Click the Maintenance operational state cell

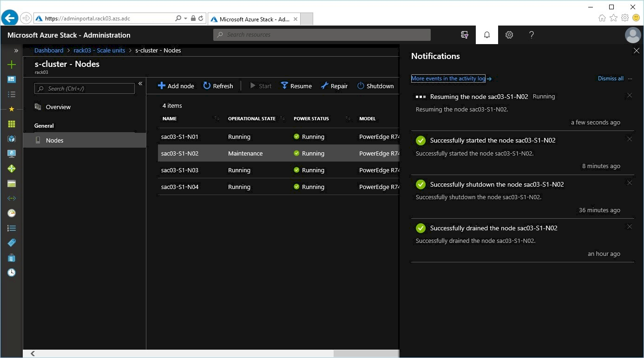(x=245, y=153)
